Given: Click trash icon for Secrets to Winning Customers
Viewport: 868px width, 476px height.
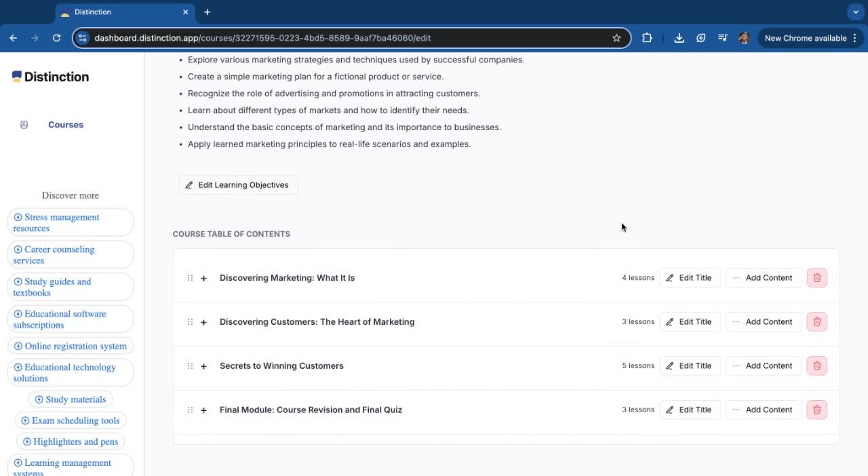Looking at the screenshot, I should [x=816, y=366].
